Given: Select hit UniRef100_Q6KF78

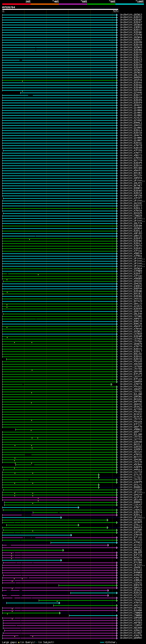Looking at the screenshot, I should point(131,427).
